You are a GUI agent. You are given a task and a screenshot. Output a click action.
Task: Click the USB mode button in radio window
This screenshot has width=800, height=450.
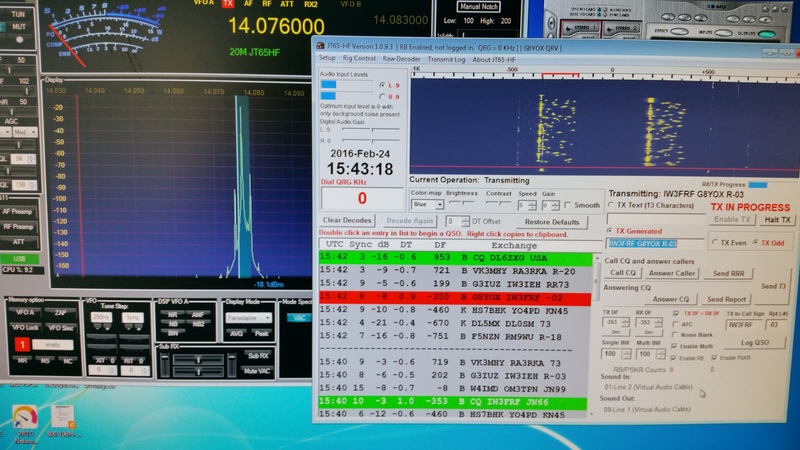tap(19, 259)
